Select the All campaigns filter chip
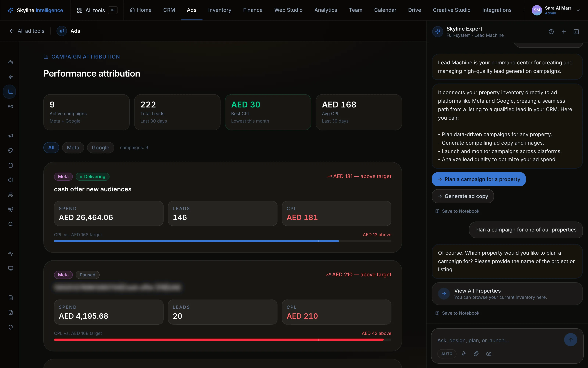 [x=51, y=148]
